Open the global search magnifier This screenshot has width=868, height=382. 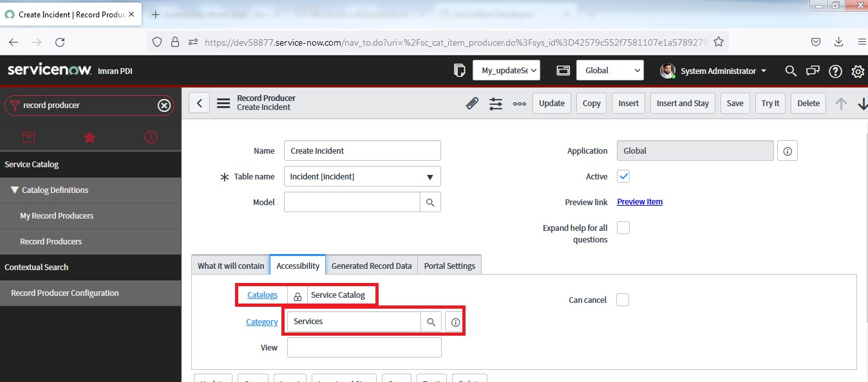(791, 71)
